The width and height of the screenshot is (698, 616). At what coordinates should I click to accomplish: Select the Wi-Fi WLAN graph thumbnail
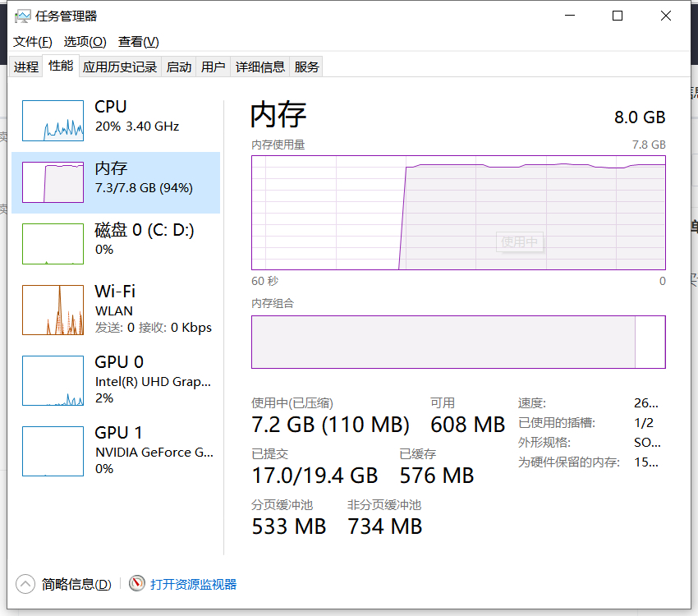(x=53, y=310)
